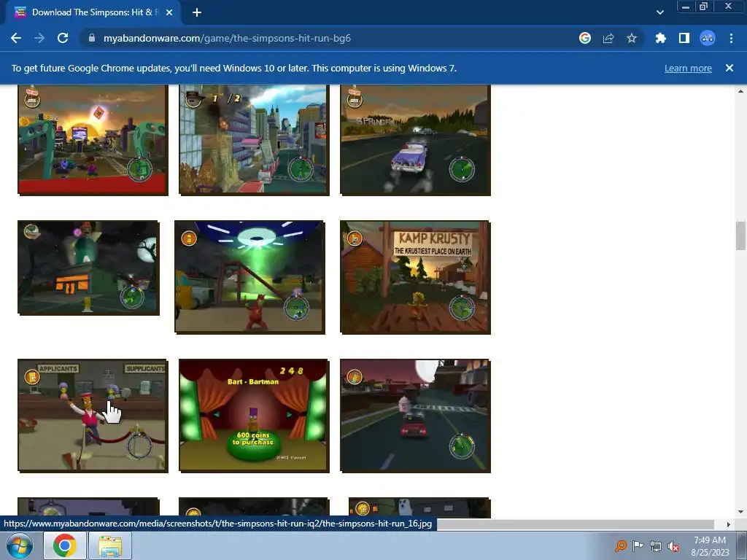Open the Springfield highway car screenshot
The width and height of the screenshot is (747, 560).
pos(415,139)
